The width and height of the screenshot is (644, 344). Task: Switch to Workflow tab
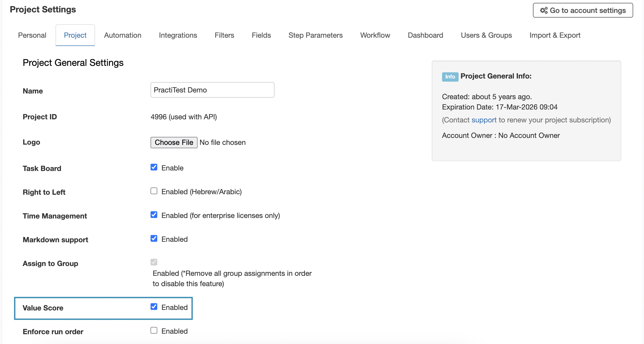click(375, 35)
